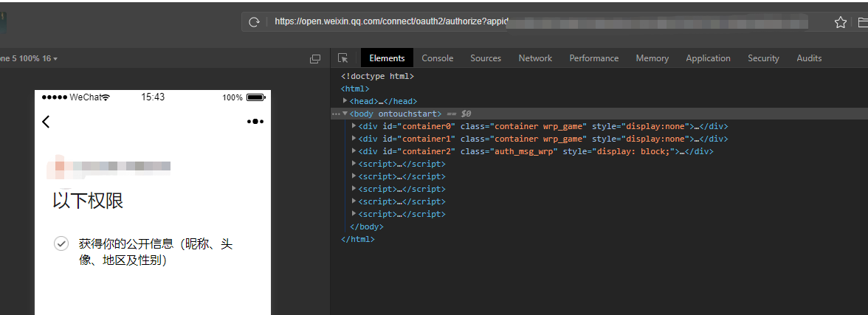Open the Performance tab

(594, 58)
